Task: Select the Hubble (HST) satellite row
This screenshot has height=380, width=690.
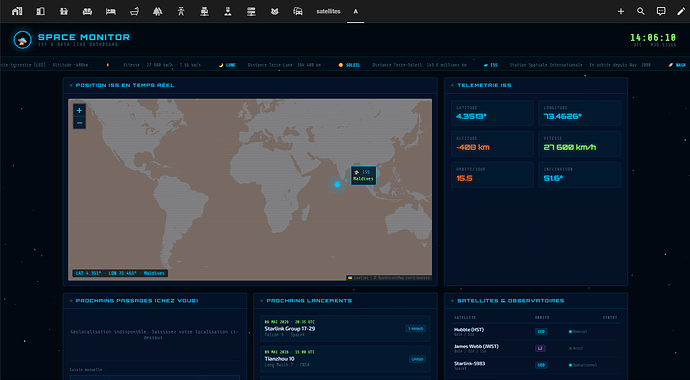Action: pos(536,332)
